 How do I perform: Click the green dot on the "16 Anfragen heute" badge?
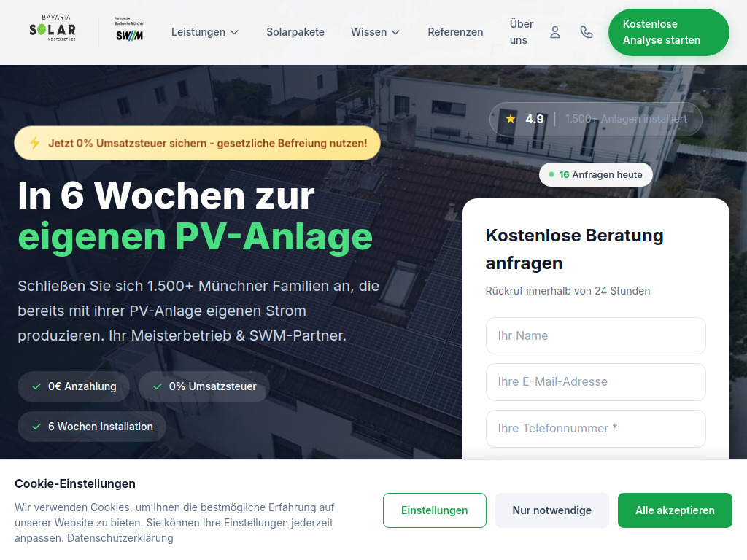point(551,174)
